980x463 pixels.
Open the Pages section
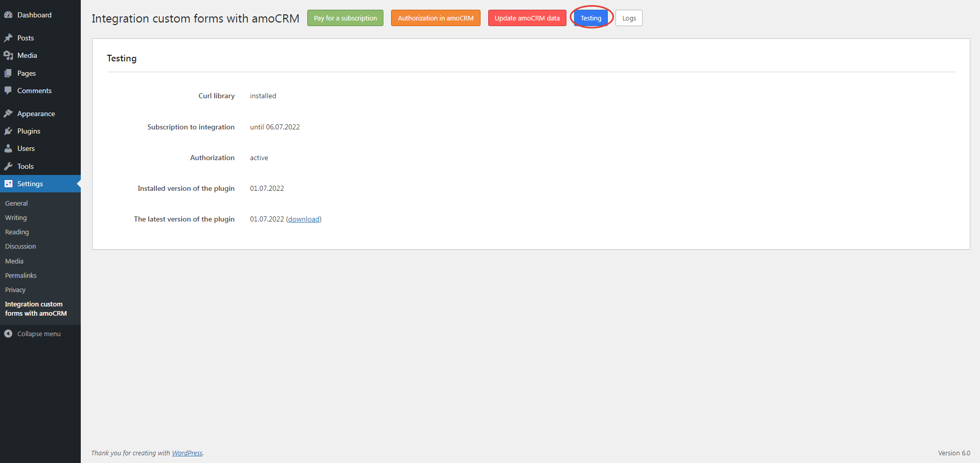40,73
